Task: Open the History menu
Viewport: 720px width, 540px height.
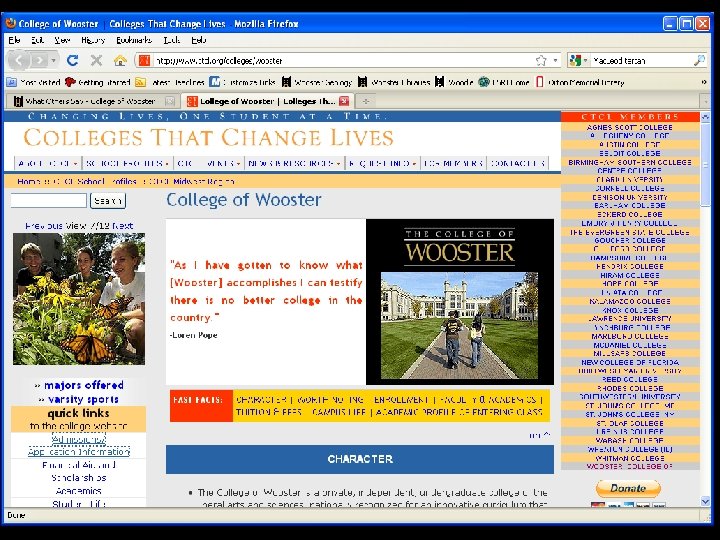Action: pos(93,40)
